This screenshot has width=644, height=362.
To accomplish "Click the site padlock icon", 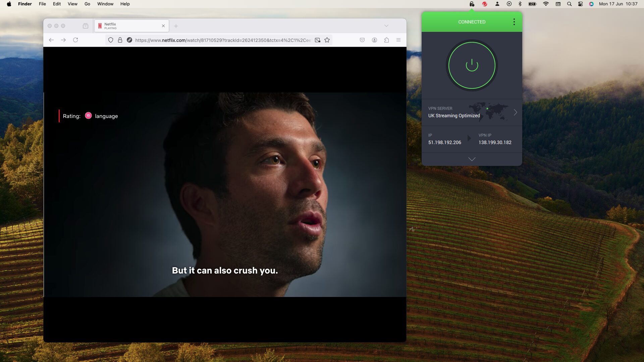I will 120,40.
